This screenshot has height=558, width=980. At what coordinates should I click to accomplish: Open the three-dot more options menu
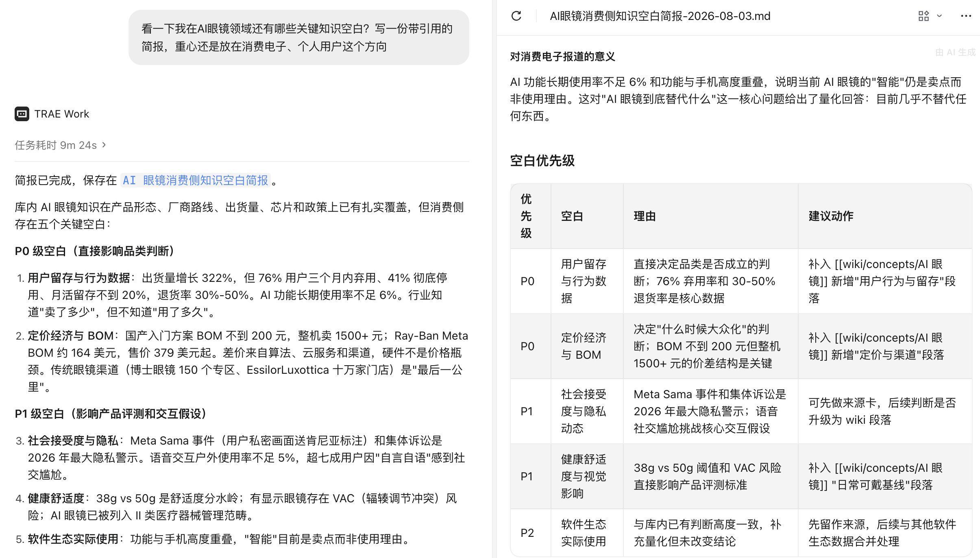coord(966,16)
